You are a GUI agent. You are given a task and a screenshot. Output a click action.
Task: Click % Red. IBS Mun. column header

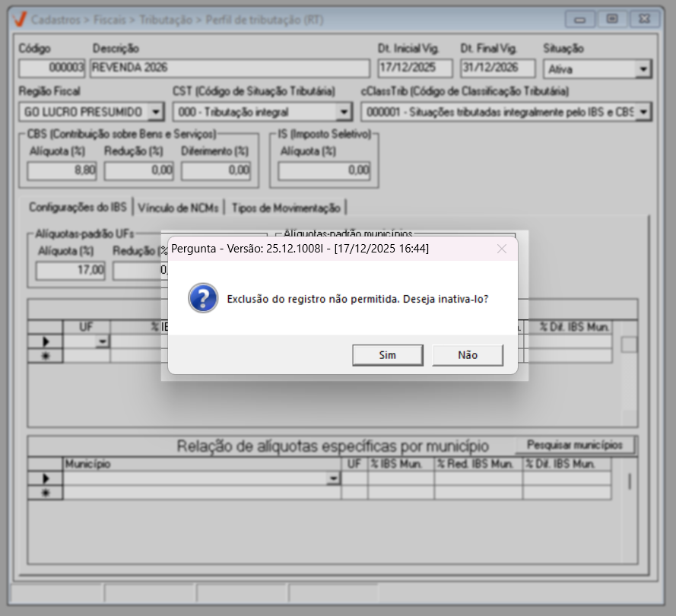478,464
